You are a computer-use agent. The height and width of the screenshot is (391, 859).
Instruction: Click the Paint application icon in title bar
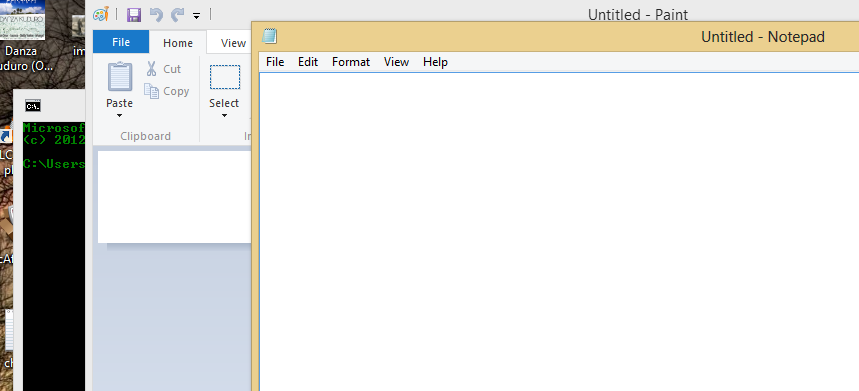tap(101, 14)
